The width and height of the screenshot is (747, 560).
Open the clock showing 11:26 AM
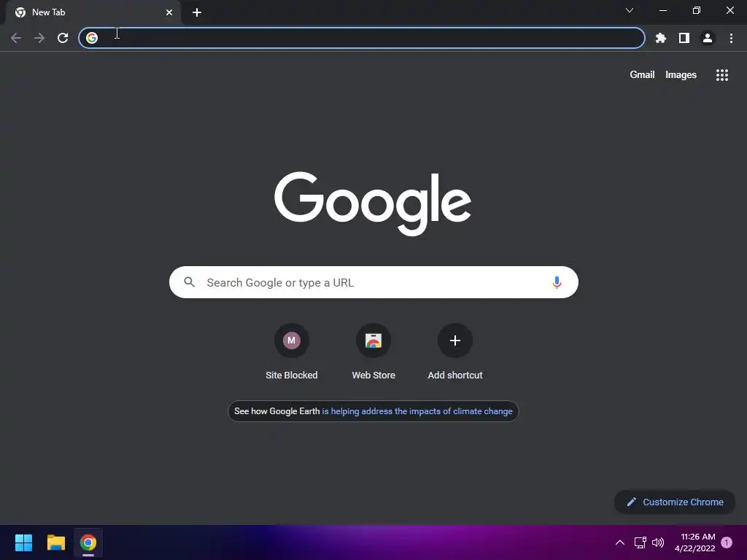[x=694, y=542]
